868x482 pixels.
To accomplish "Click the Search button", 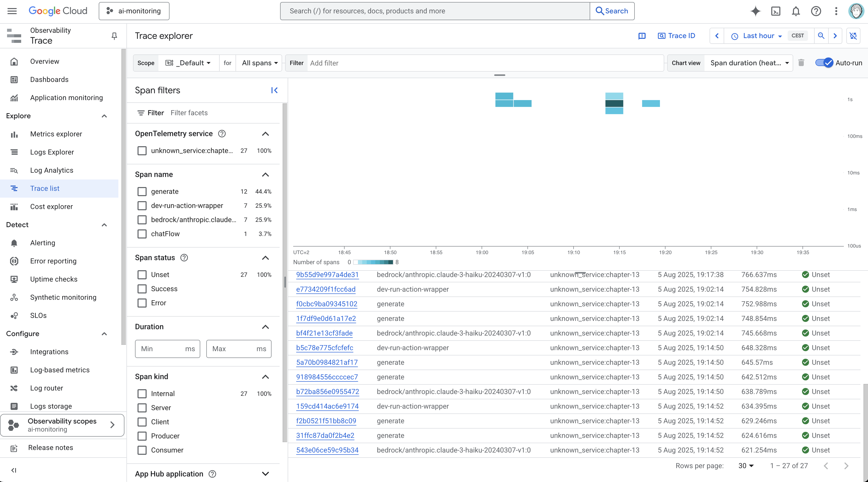I will (x=612, y=11).
